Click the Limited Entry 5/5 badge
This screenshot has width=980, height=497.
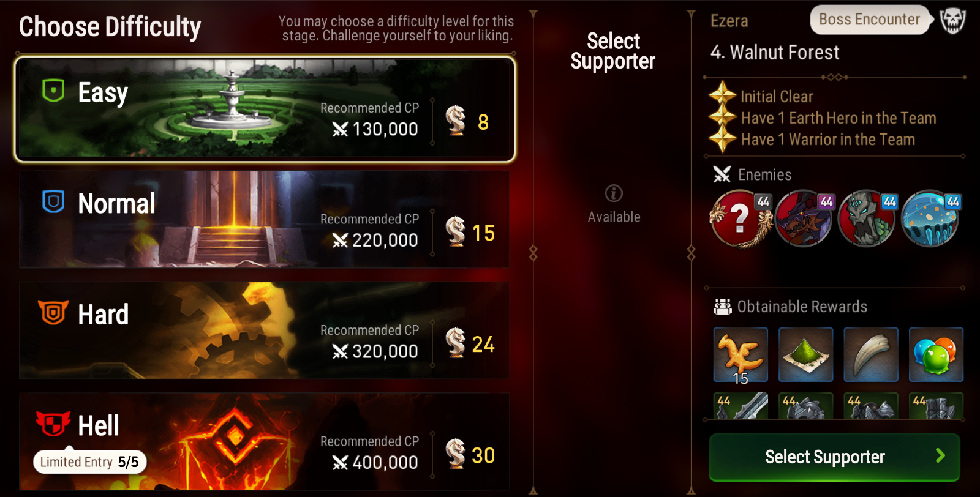(x=90, y=461)
